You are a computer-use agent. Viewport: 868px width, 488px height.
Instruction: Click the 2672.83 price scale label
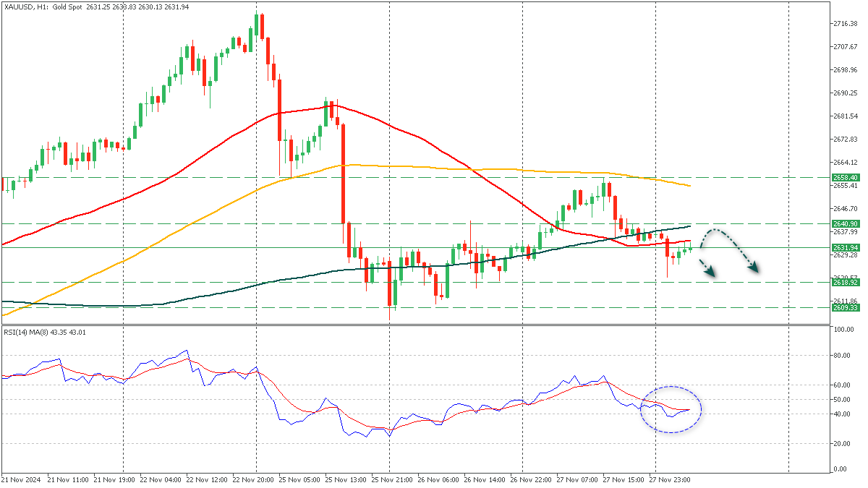pos(845,139)
